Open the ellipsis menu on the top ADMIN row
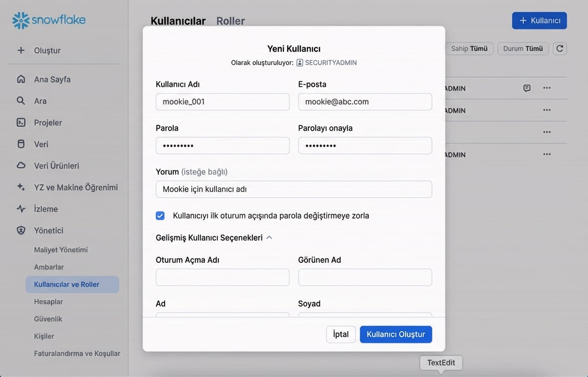Viewport: 588px width, 377px height. [547, 88]
